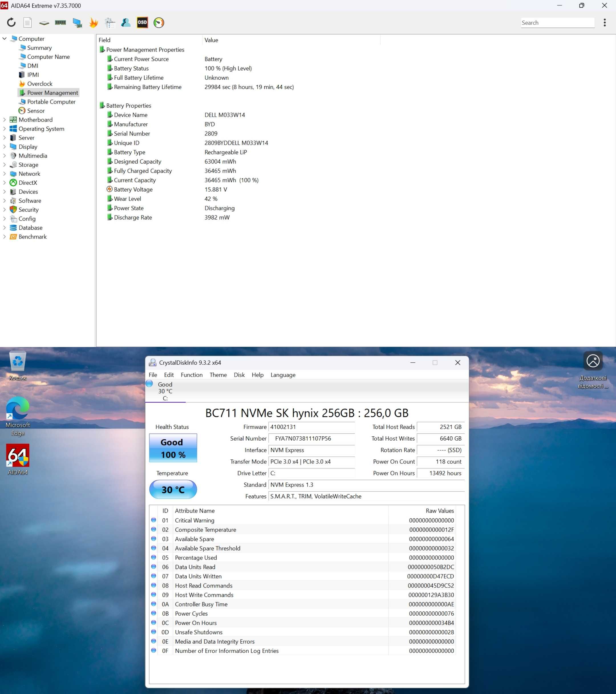The height and width of the screenshot is (694, 616).
Task: Launch the System Stability Test flame icon
Action: [x=93, y=23]
